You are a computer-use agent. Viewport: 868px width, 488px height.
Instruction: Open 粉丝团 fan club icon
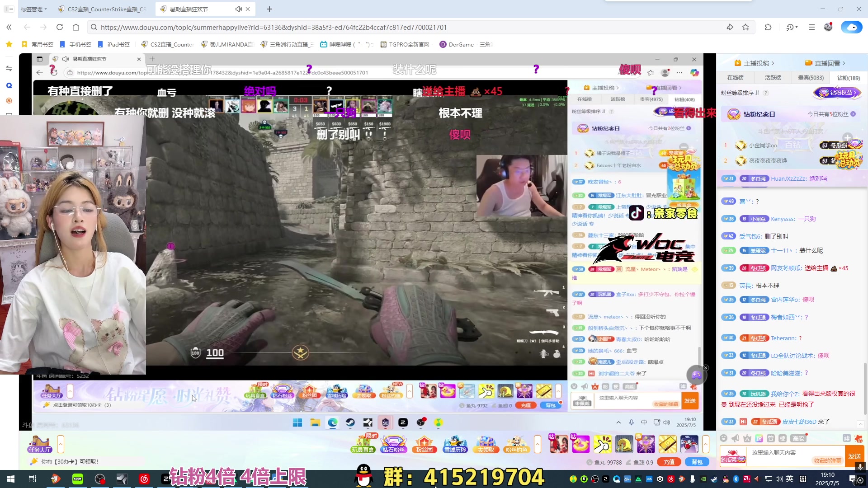[x=424, y=444]
